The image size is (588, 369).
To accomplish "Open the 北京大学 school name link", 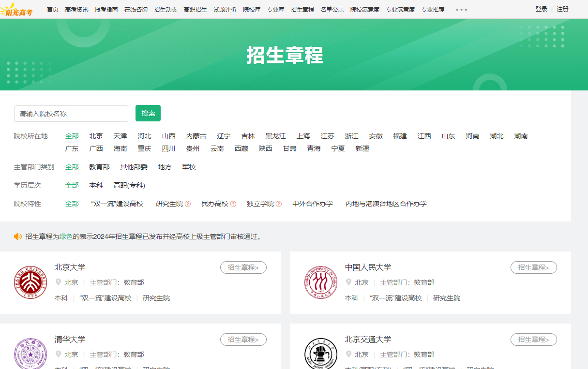I will tap(70, 267).
